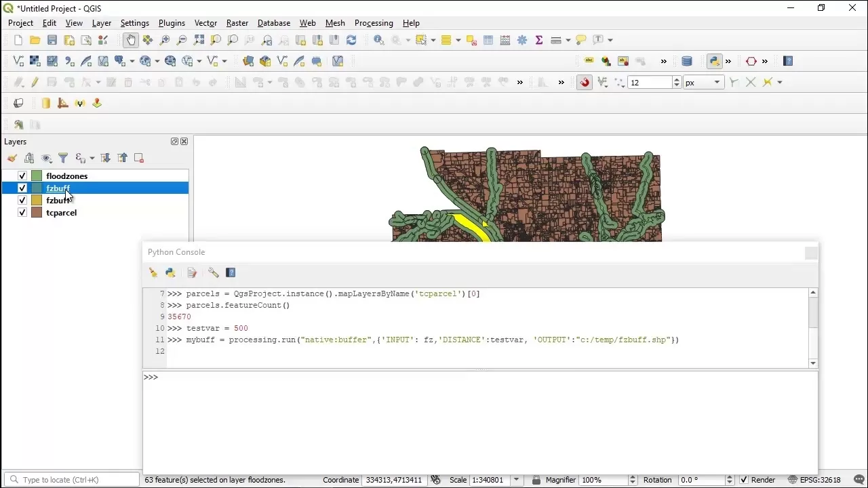Screen dimensions: 868x488
Task: Toggle the Render checkbox in status bar
Action: coord(744,480)
